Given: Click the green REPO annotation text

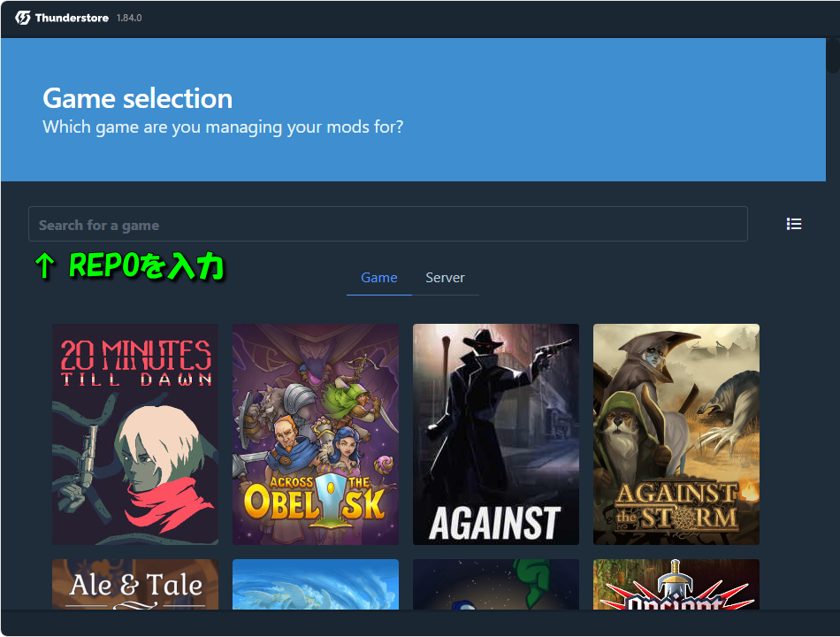Looking at the screenshot, I should (x=129, y=266).
